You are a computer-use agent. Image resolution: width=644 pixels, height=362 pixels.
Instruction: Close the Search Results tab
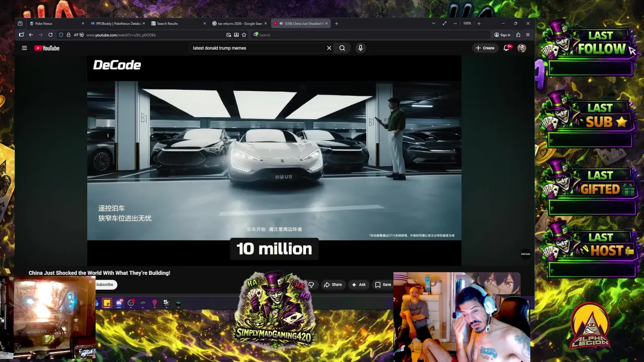205,24
